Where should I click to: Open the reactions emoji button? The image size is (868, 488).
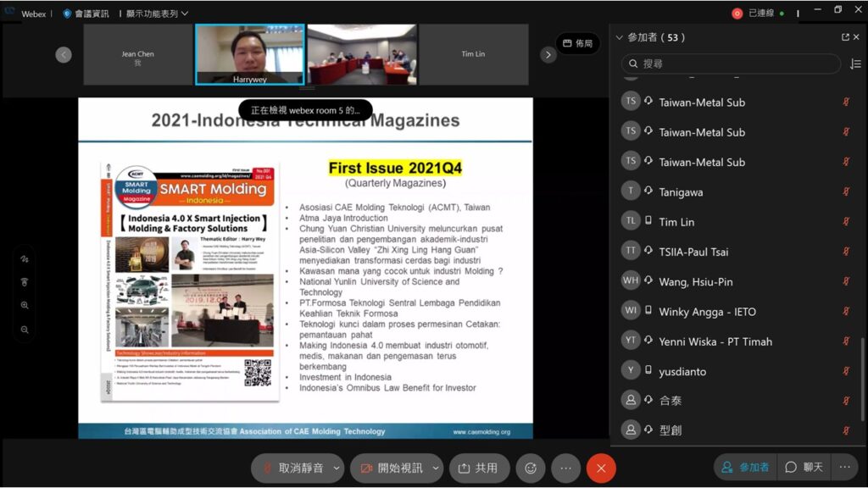click(531, 468)
